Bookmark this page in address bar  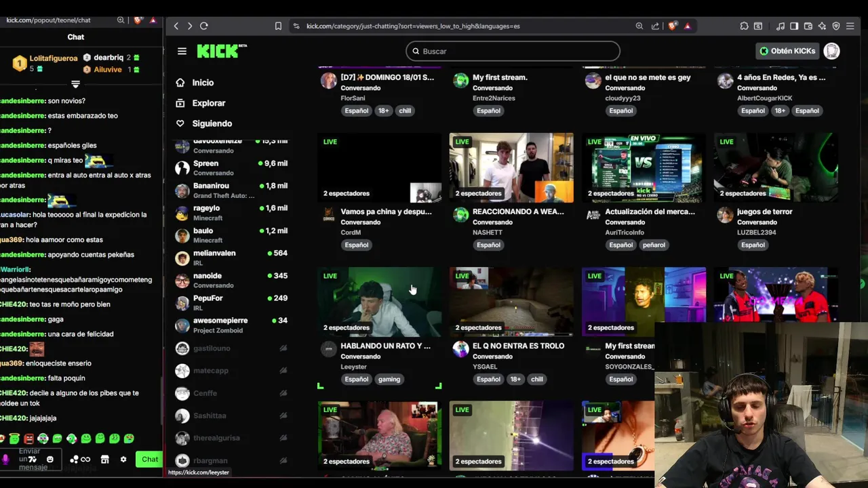278,26
